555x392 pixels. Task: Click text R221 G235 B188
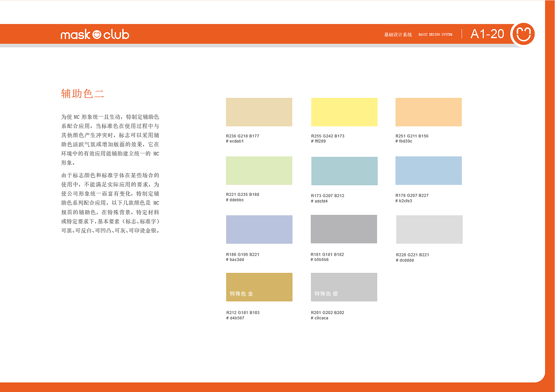[x=243, y=194]
